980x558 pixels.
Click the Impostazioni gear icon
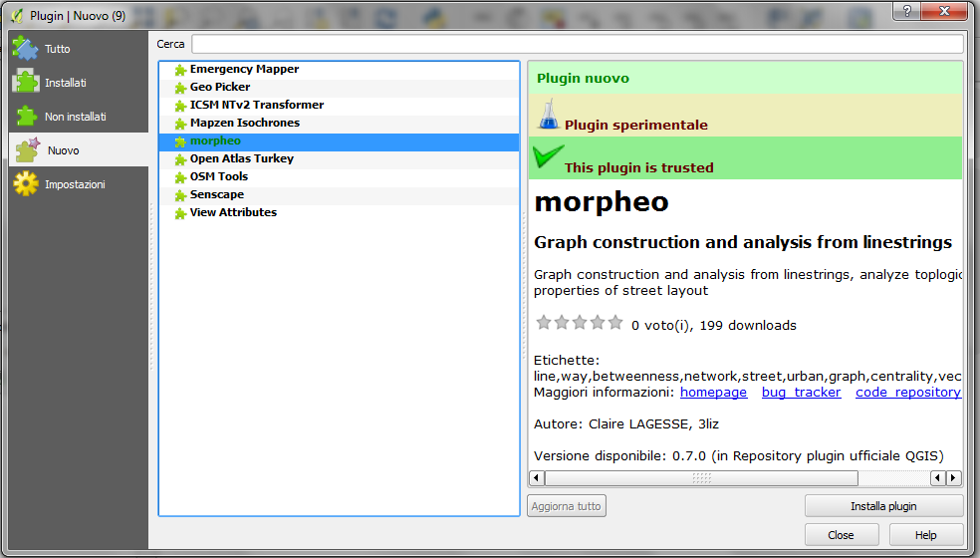click(x=26, y=184)
